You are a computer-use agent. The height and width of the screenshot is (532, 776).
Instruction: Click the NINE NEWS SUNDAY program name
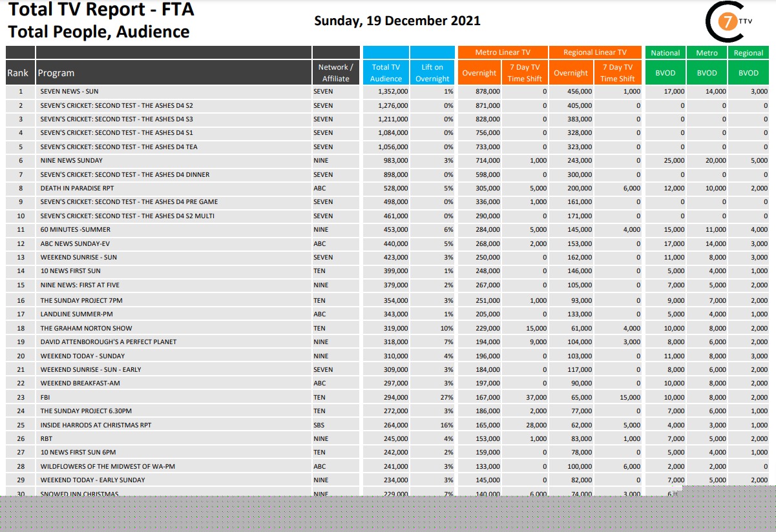point(71,160)
